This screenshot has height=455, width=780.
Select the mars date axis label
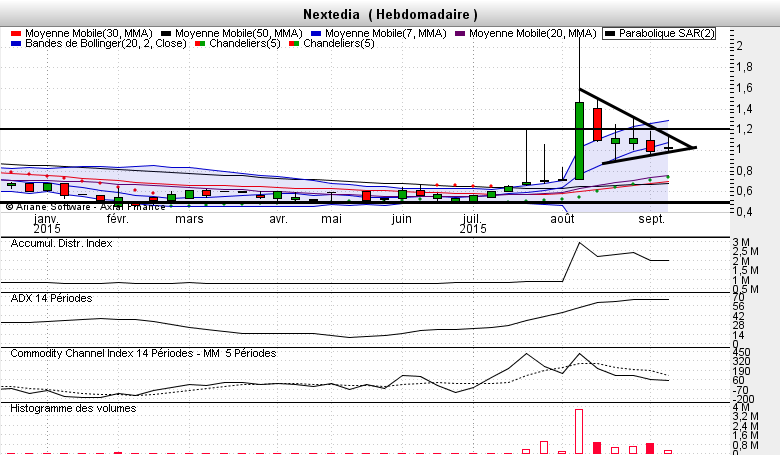(x=189, y=219)
